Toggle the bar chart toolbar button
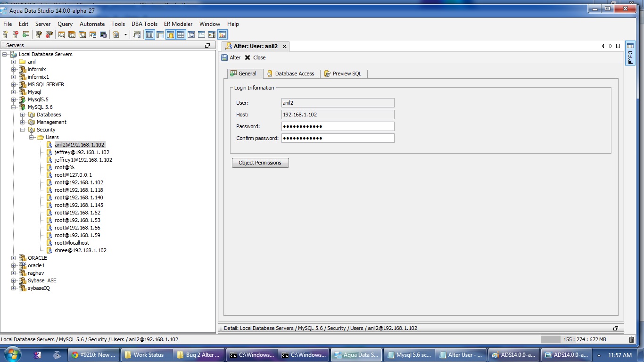Viewport: 644px width, 362px height. click(223, 34)
